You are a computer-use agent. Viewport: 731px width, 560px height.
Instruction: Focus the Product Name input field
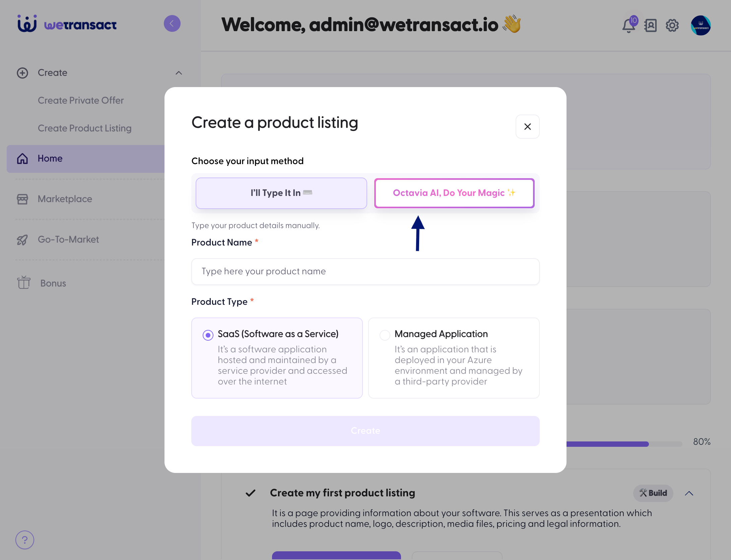coord(365,272)
